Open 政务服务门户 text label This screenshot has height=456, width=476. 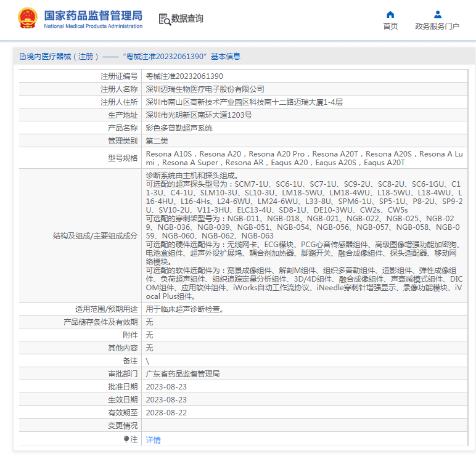tap(437, 26)
